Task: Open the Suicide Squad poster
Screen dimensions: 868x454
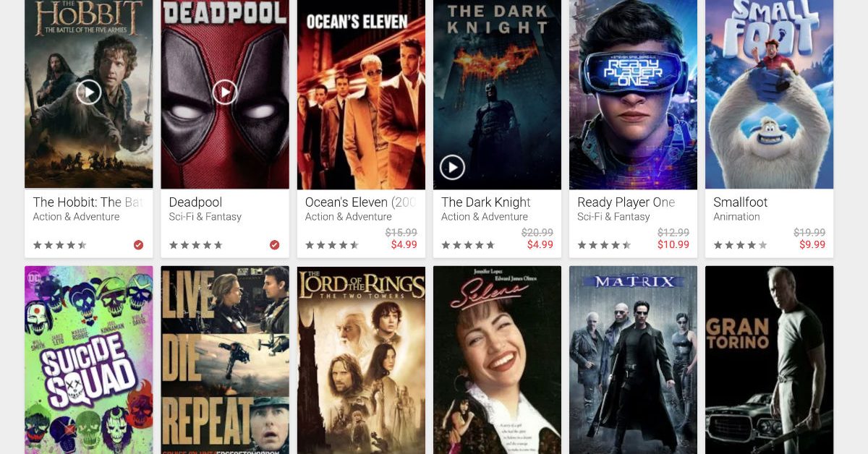Action: (89, 360)
